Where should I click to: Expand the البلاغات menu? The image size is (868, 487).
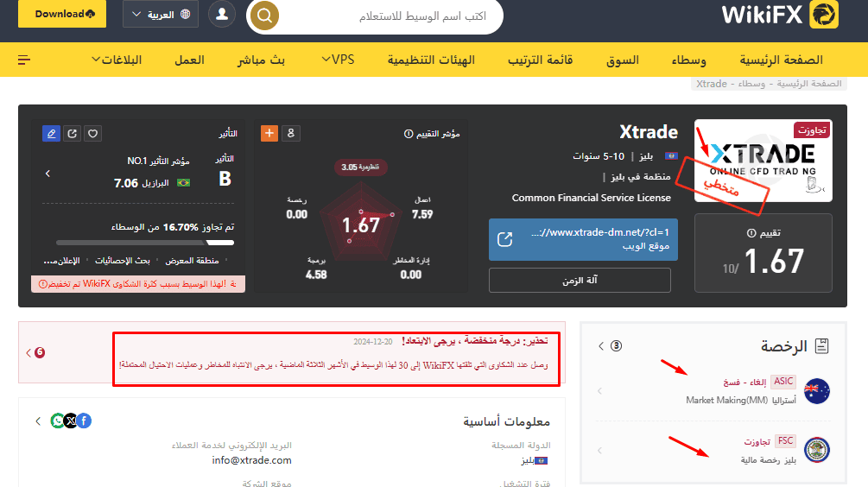point(117,60)
